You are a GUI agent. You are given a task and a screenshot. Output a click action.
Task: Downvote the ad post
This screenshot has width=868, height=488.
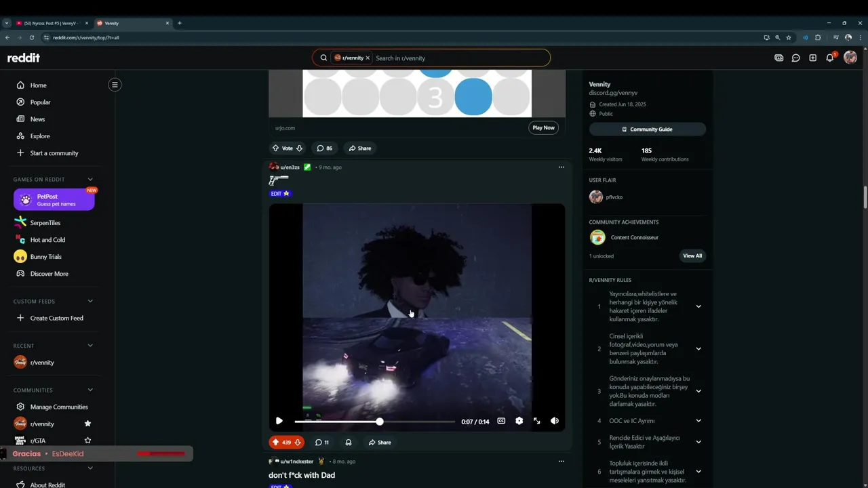299,148
